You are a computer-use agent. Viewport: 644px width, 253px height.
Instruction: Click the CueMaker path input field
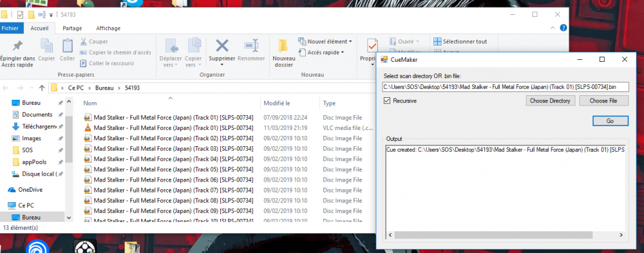click(x=506, y=87)
